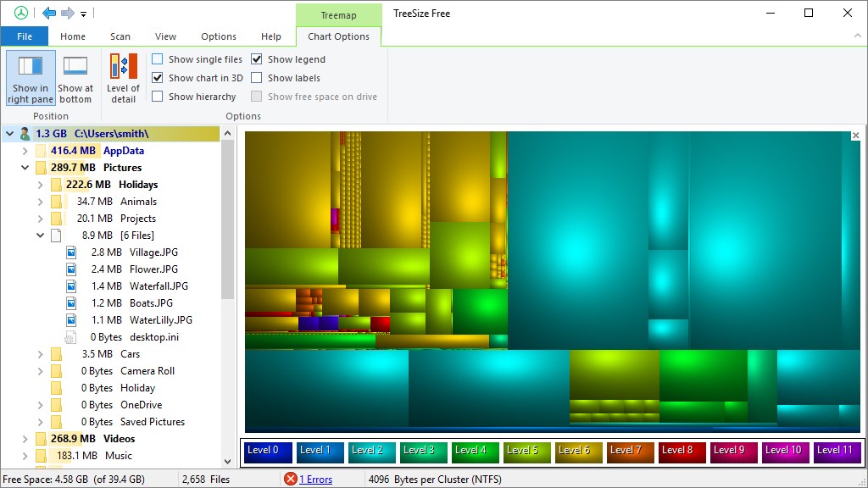The image size is (868, 488).
Task: Select Show in right pane position
Action: click(x=31, y=78)
